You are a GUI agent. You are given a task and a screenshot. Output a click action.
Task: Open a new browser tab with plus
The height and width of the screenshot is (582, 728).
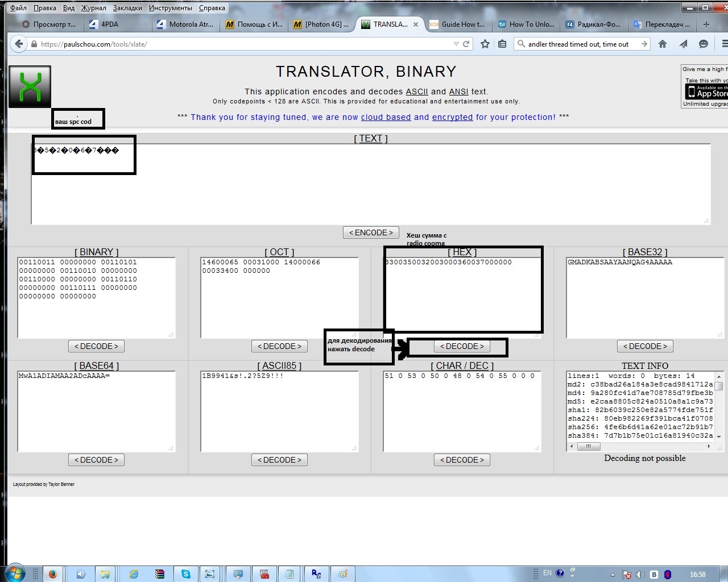[706, 24]
